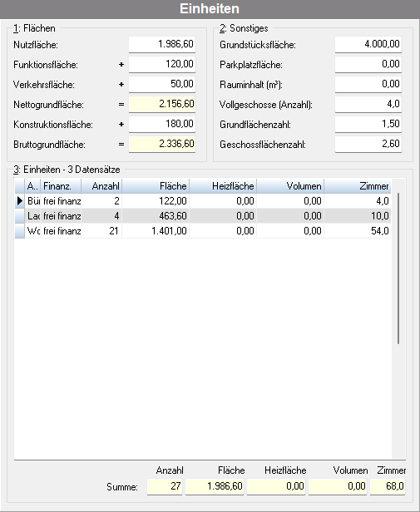The image size is (420, 512).
Task: Edit the Rauminhalt (m³) field
Action: [x=368, y=84]
